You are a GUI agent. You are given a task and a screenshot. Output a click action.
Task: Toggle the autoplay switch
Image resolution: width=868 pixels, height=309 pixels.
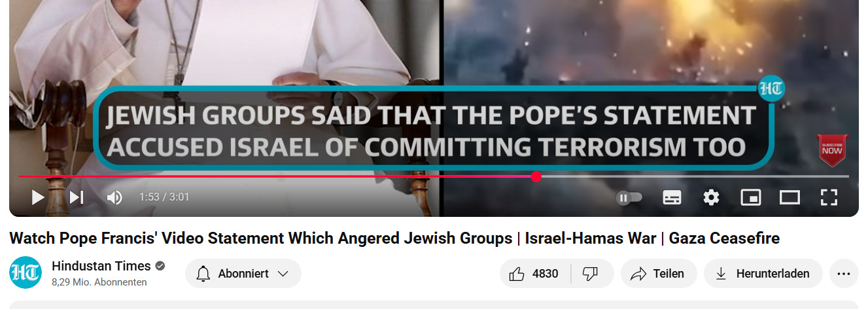tap(629, 197)
